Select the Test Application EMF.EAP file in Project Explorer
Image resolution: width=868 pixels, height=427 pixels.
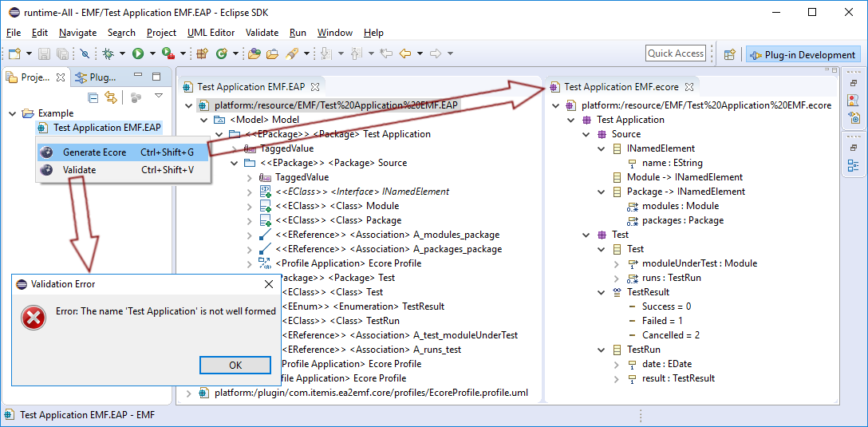pyautogui.click(x=100, y=128)
